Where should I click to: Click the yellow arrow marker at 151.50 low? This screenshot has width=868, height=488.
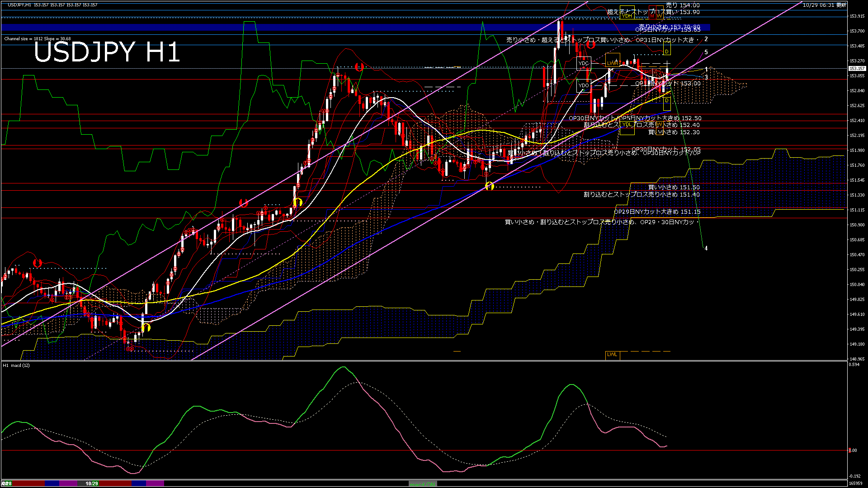(x=489, y=186)
